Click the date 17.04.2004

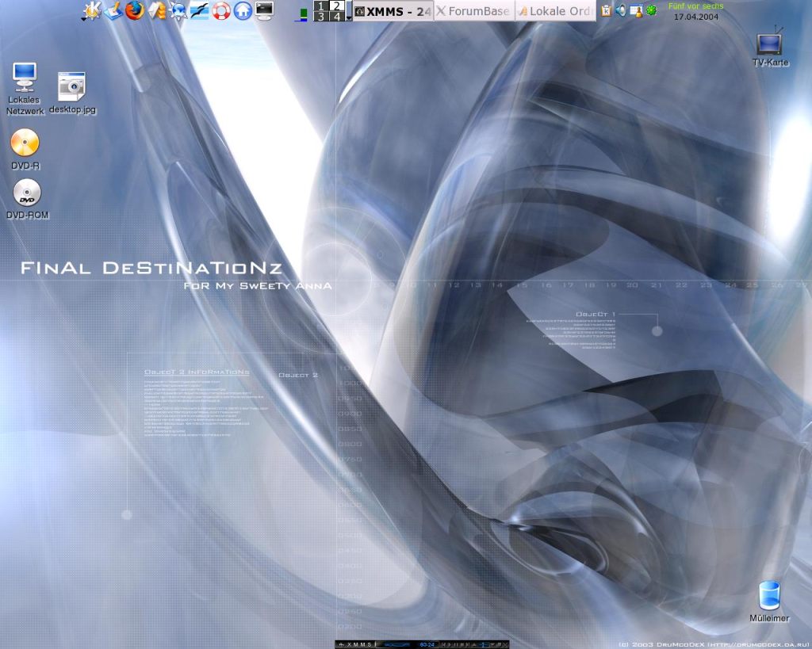click(696, 17)
